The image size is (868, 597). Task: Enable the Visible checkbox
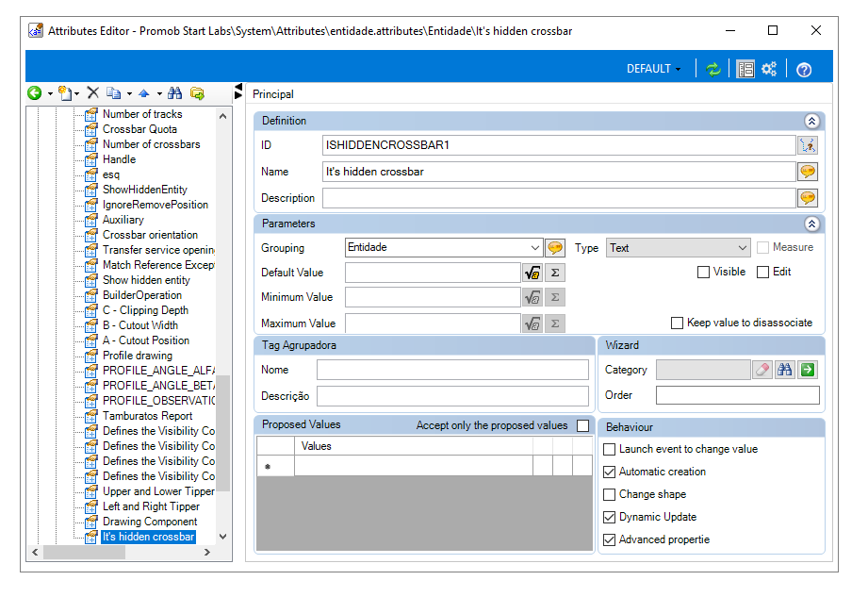(704, 272)
